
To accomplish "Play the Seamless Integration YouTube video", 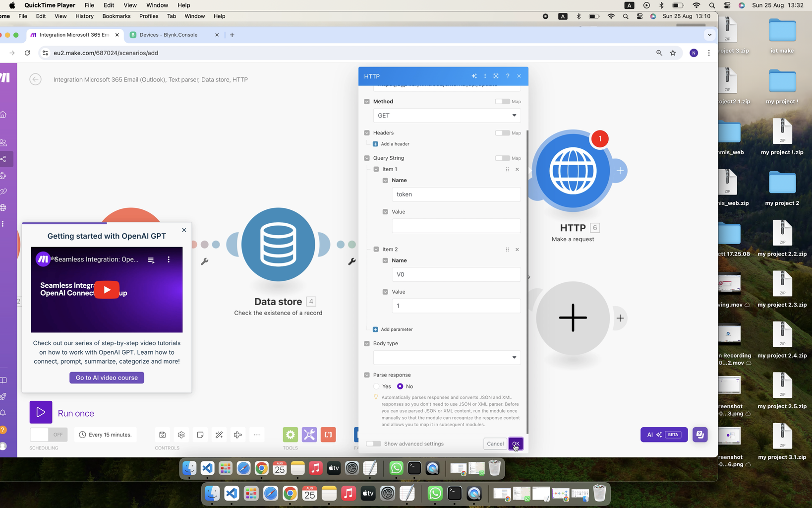I will click(x=107, y=290).
